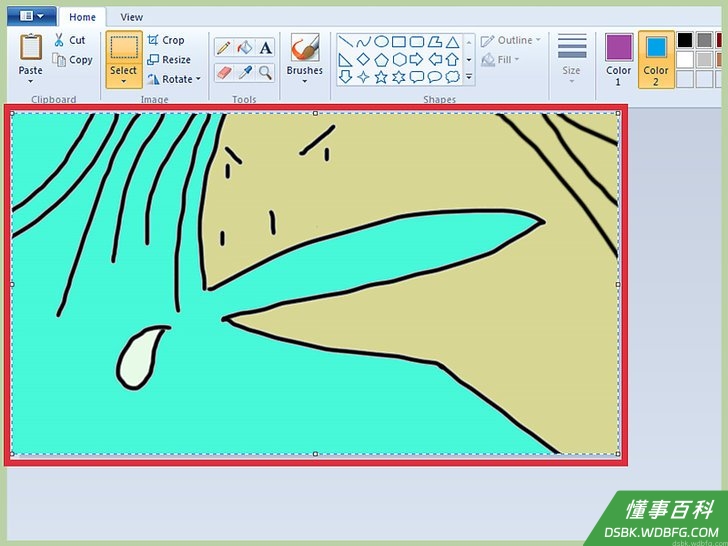The image size is (728, 546).
Task: Select the Text tool
Action: (x=266, y=47)
